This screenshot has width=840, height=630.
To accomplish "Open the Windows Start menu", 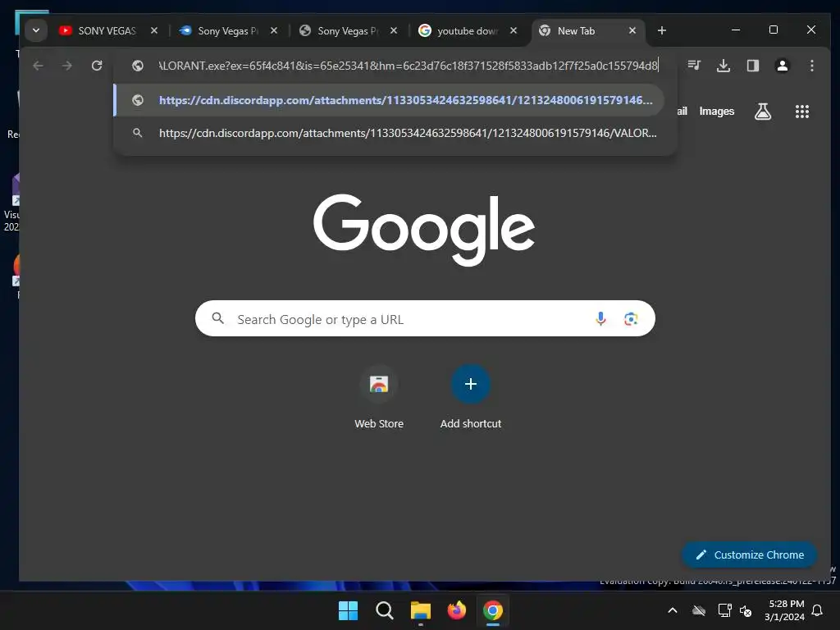I will tap(348, 610).
